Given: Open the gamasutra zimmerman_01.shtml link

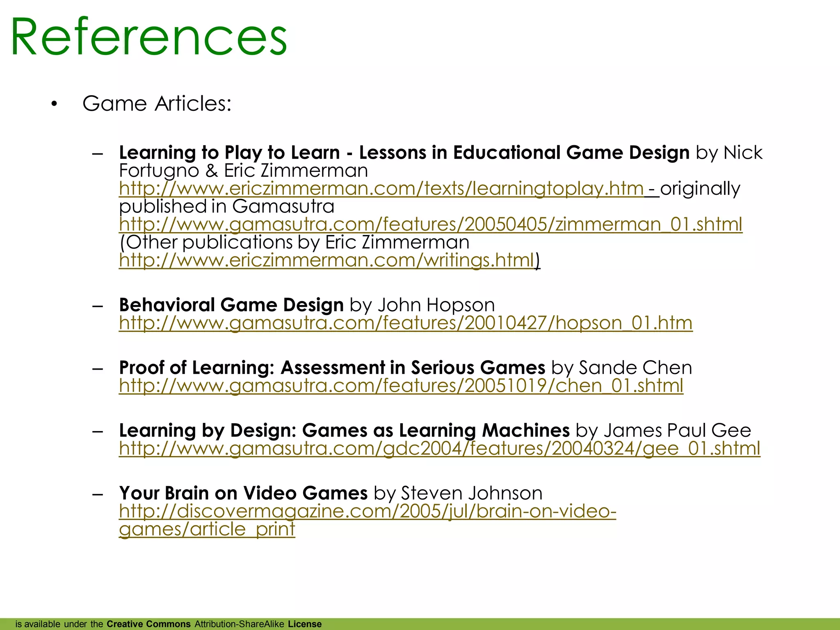Looking at the screenshot, I should coord(431,224).
